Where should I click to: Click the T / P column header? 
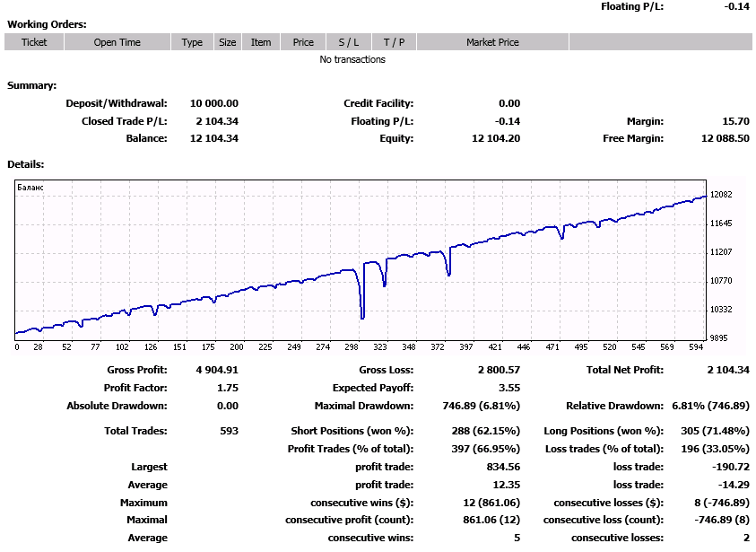coord(394,42)
